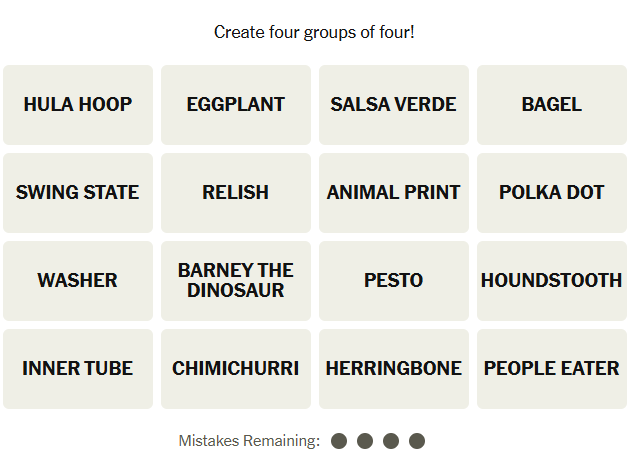Select the RELISH tile
Image resolution: width=631 pixels, height=456 pixels.
coord(236,193)
